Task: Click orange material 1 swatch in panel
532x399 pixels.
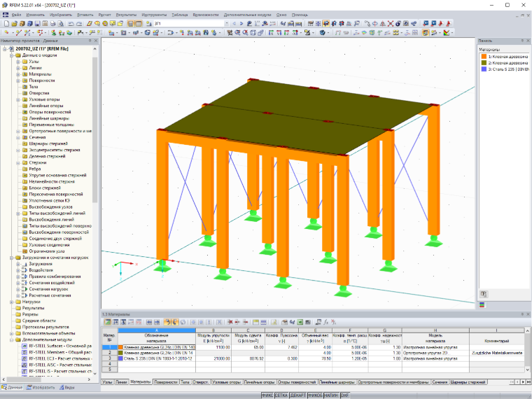Action: tap(484, 57)
